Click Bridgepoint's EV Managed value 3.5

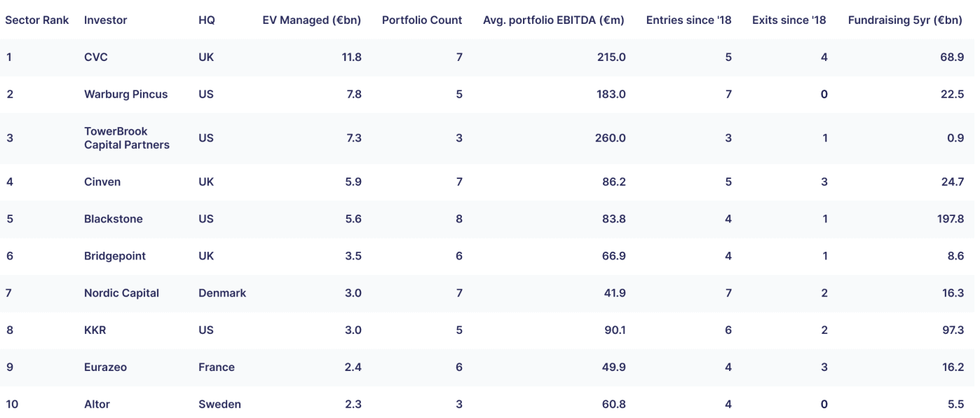(354, 256)
